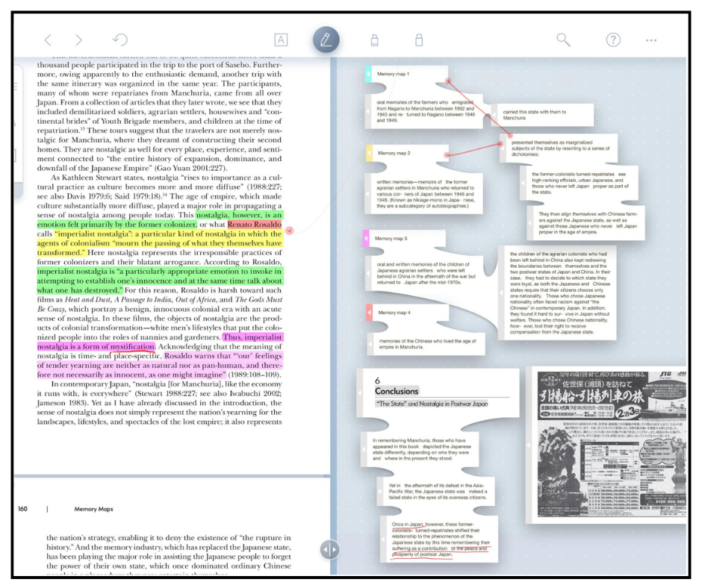The image size is (702, 588).
Task: Open the three-dots more menu
Action: click(651, 40)
